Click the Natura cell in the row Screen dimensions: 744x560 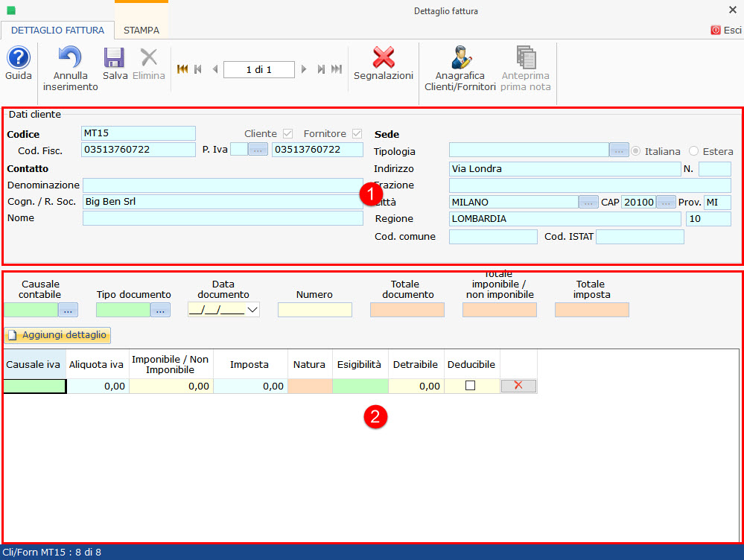pyautogui.click(x=311, y=386)
